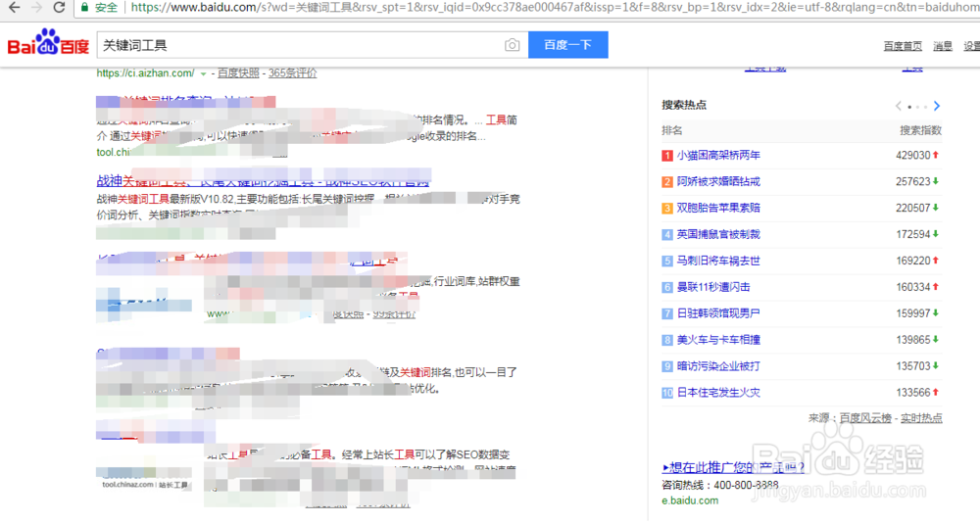Click the 咨询热线：400-800-8888 text
This screenshot has height=524, width=980.
(x=720, y=485)
